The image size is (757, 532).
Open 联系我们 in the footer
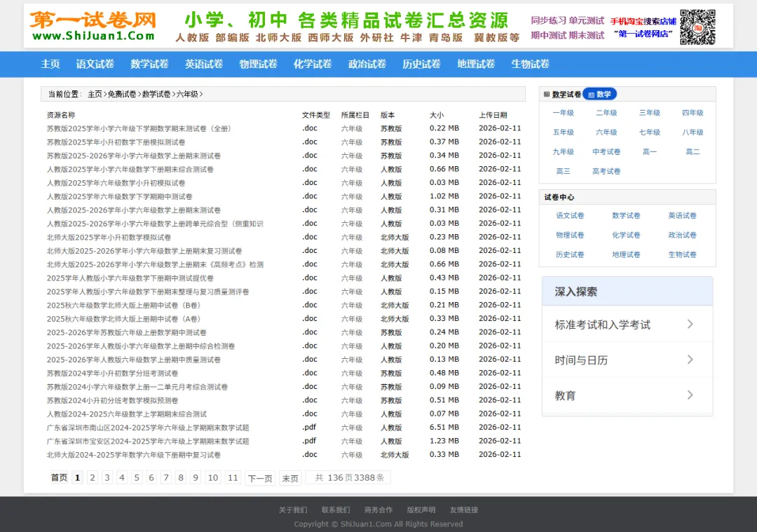tap(336, 510)
